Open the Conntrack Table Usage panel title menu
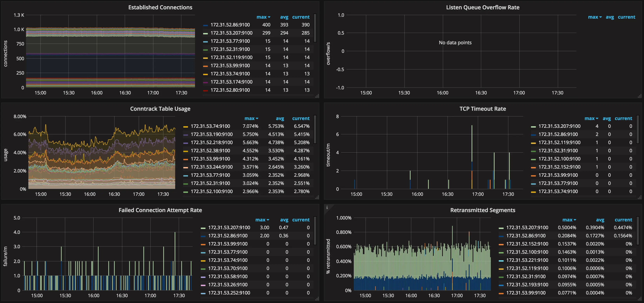 [x=160, y=109]
